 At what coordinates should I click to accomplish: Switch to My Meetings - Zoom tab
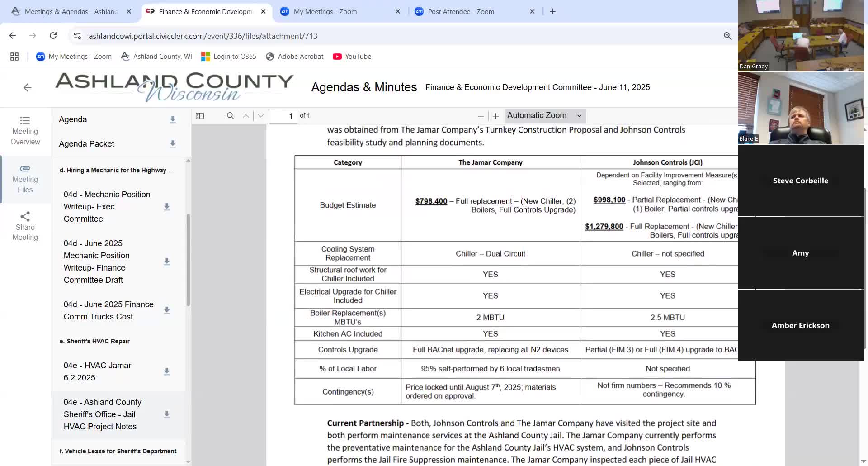325,12
